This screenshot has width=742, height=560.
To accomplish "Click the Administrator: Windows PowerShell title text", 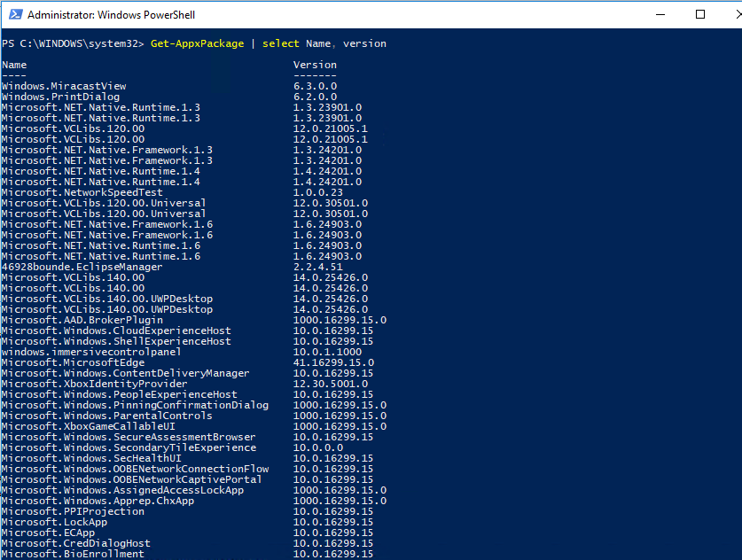I will click(111, 15).
